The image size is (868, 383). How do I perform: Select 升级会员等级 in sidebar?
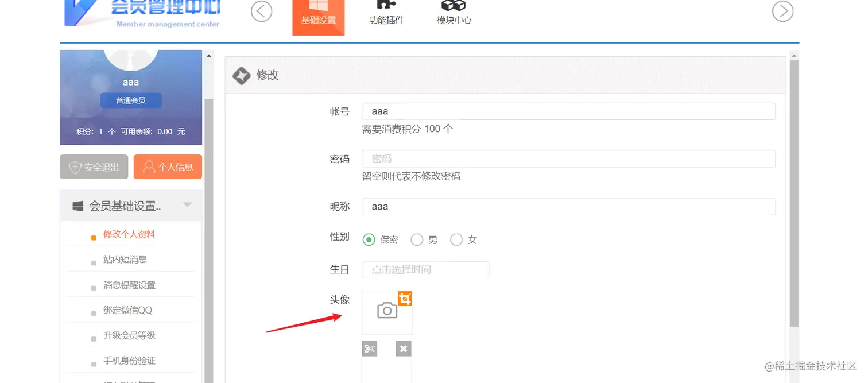pyautogui.click(x=130, y=335)
